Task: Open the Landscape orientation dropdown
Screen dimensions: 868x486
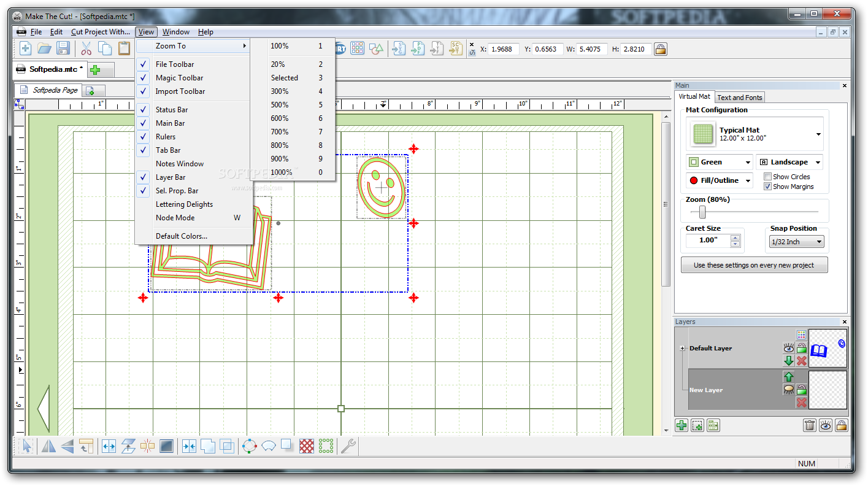Action: 818,163
